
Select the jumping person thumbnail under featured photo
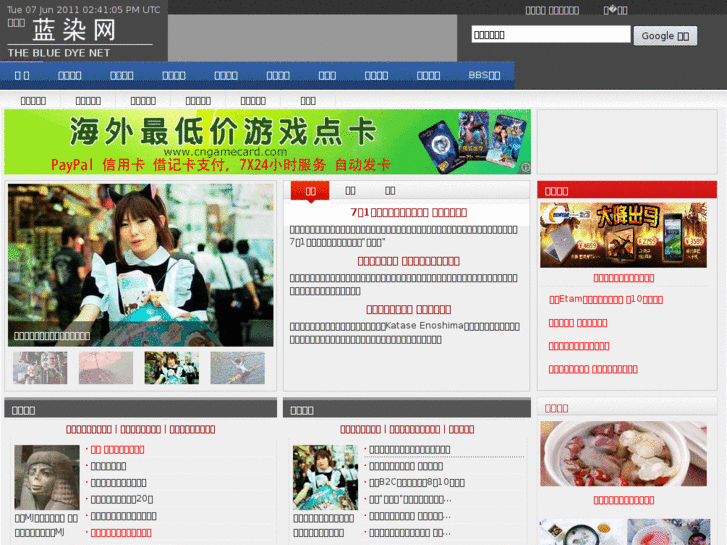tap(237, 368)
